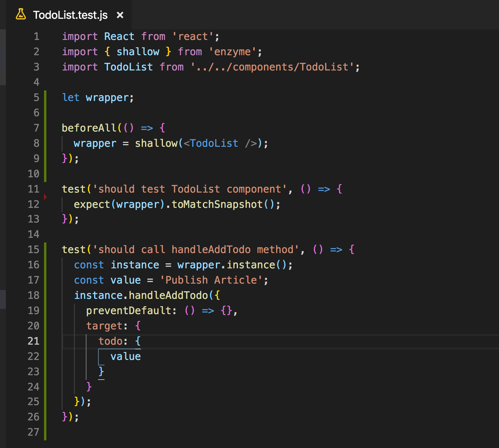Click line number 27 in gutter
Viewport: 499px width, 448px height.
(33, 432)
